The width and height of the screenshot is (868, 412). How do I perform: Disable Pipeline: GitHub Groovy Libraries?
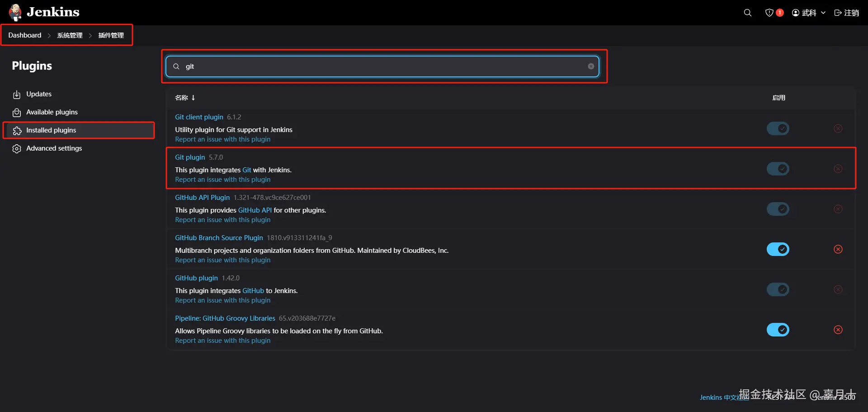point(778,330)
